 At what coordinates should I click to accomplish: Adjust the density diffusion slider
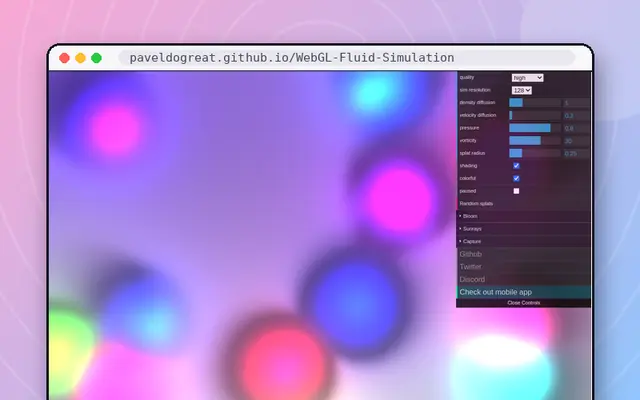coord(535,103)
